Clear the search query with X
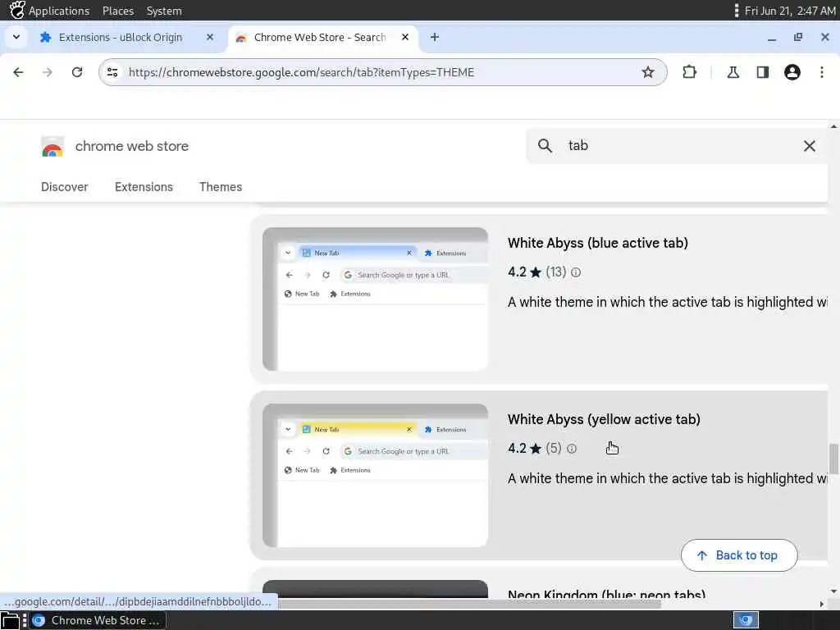The image size is (840, 630). click(810, 146)
